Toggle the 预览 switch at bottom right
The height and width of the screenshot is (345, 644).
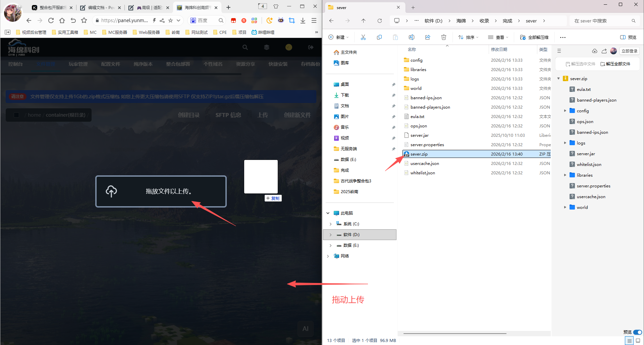click(637, 332)
